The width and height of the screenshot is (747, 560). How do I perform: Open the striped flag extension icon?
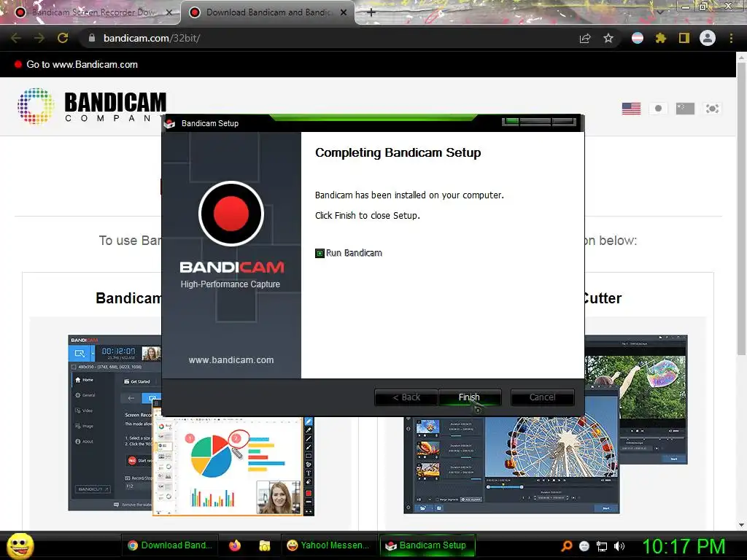(638, 38)
